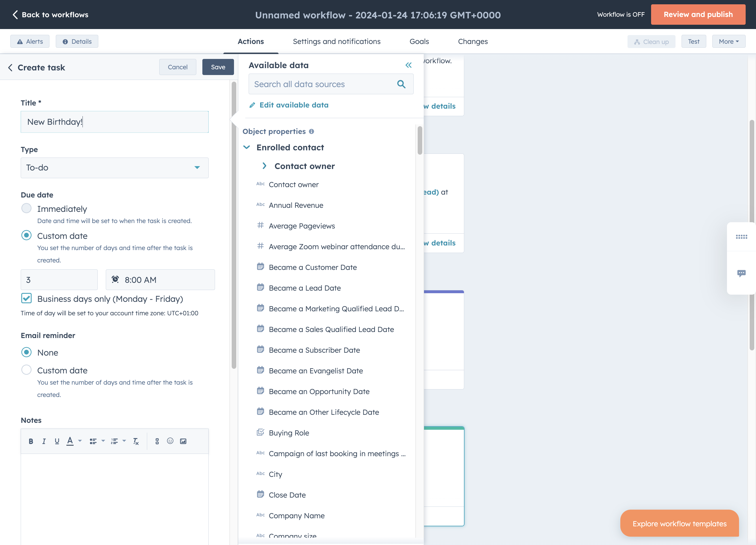The width and height of the screenshot is (756, 545).
Task: Click the bold formatting icon in Notes
Action: click(x=31, y=441)
